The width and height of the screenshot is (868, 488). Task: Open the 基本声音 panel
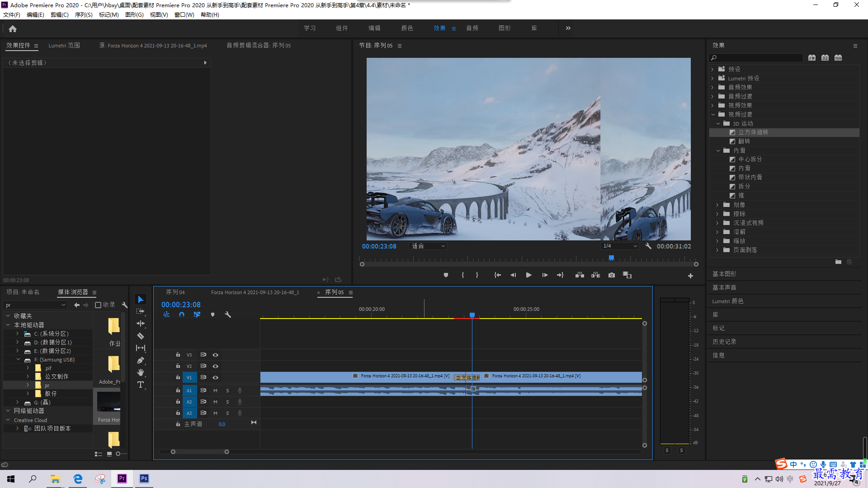click(x=724, y=287)
